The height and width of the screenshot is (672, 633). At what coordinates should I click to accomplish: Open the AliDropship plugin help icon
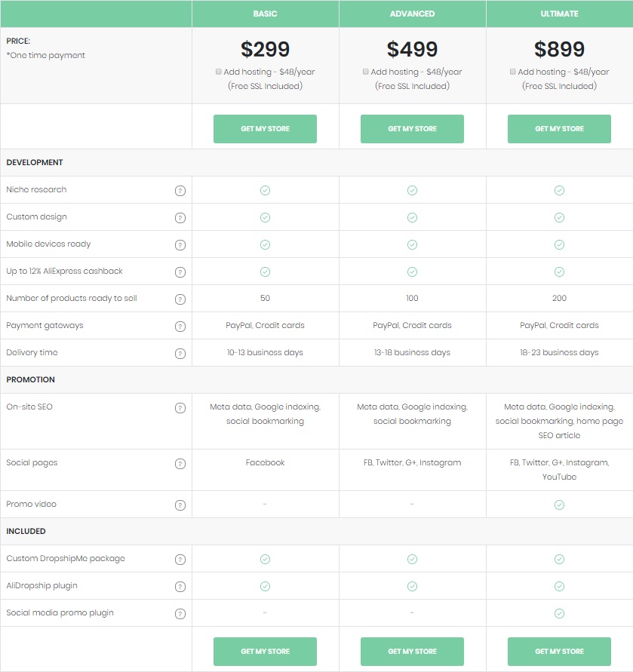180,587
